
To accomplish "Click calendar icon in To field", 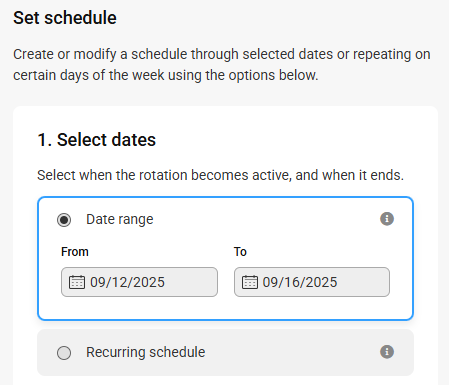I will [250, 282].
